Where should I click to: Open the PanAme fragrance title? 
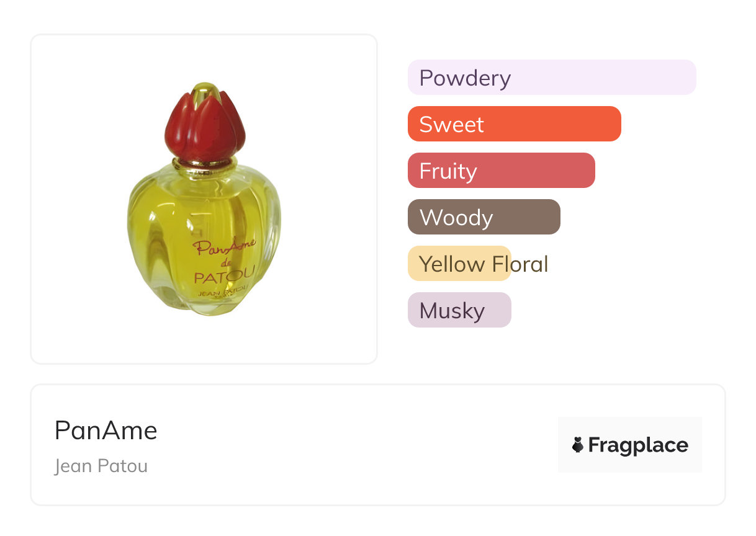click(x=106, y=431)
